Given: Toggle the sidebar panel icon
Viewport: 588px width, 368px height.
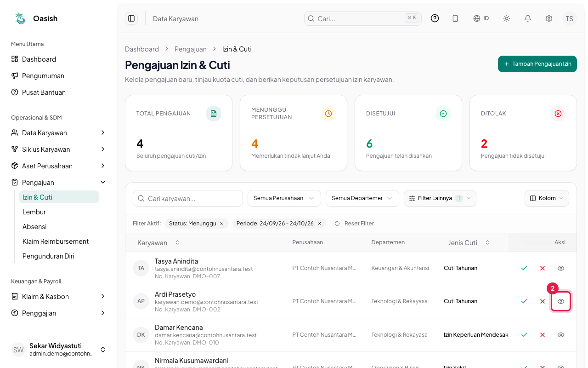Looking at the screenshot, I should [x=131, y=18].
